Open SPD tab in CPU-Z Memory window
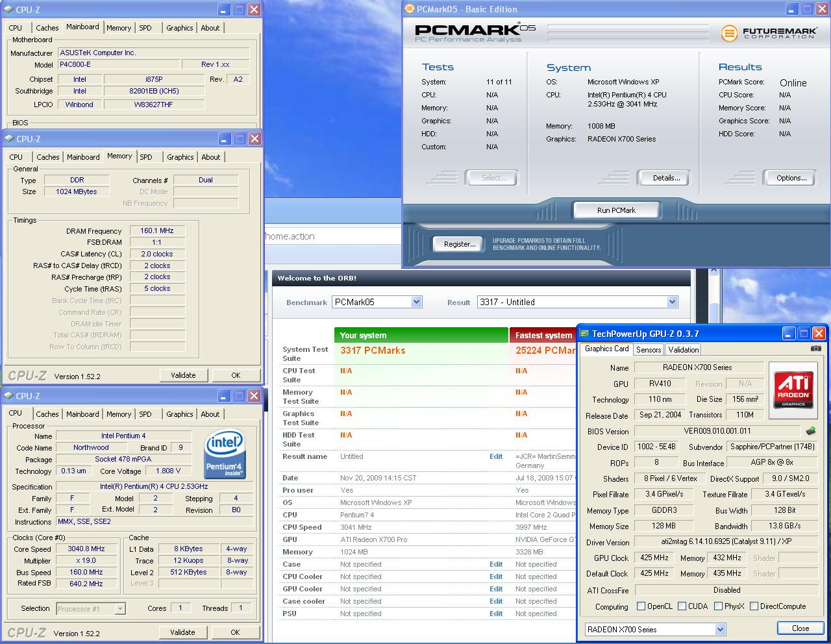This screenshot has height=644, width=831. 146,157
